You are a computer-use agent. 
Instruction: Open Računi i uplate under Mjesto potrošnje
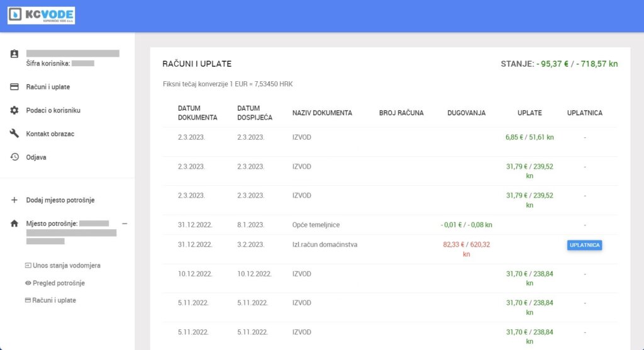coord(54,300)
